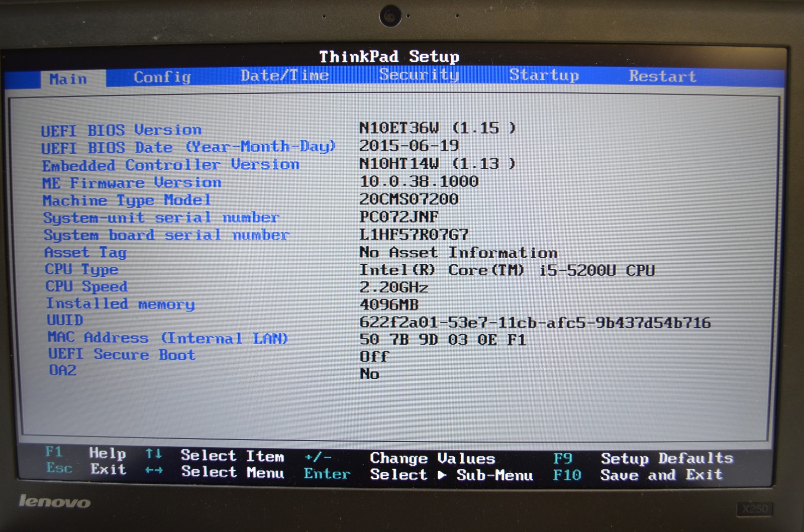Click the 'Setup Defaults' legend text

click(x=667, y=458)
